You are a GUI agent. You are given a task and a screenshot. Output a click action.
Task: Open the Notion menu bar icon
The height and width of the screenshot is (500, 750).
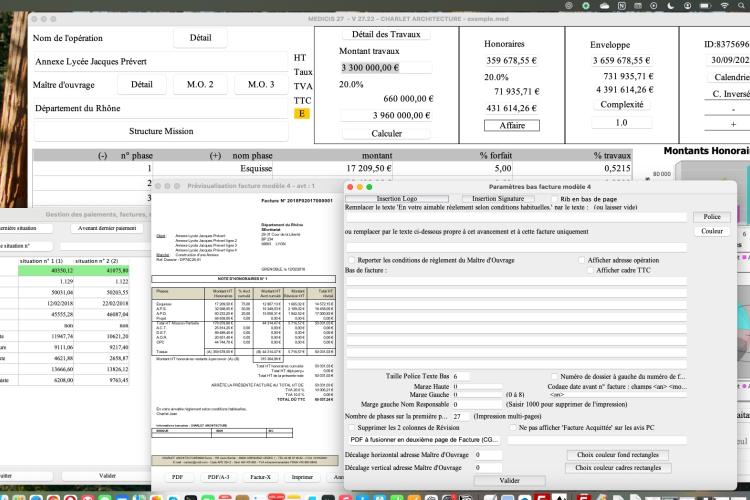[x=622, y=6]
